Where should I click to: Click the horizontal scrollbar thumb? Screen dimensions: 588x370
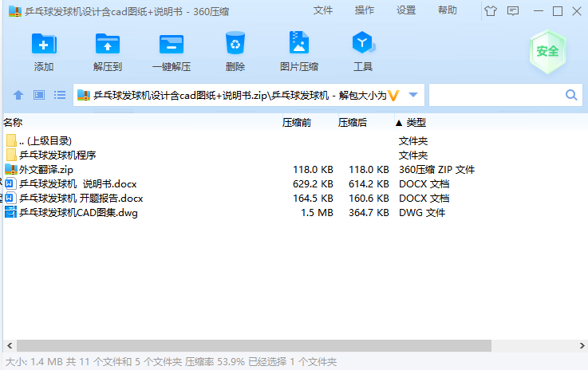click(254, 345)
